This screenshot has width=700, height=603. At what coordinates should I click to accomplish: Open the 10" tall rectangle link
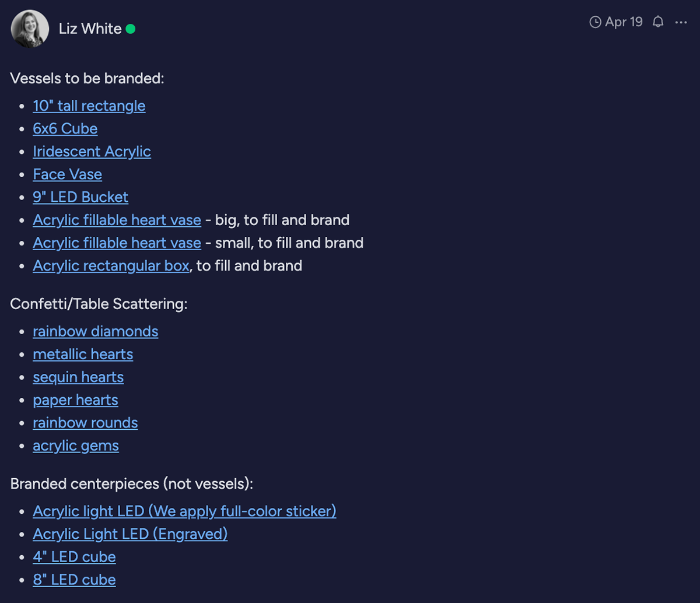pyautogui.click(x=89, y=106)
